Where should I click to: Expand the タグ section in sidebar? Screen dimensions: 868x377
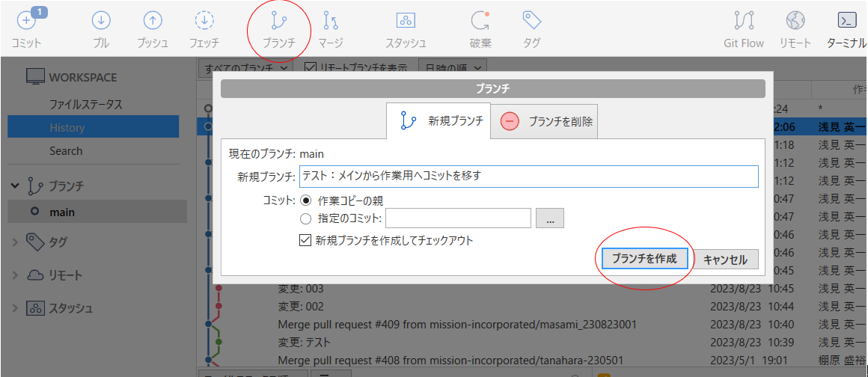[x=15, y=242]
